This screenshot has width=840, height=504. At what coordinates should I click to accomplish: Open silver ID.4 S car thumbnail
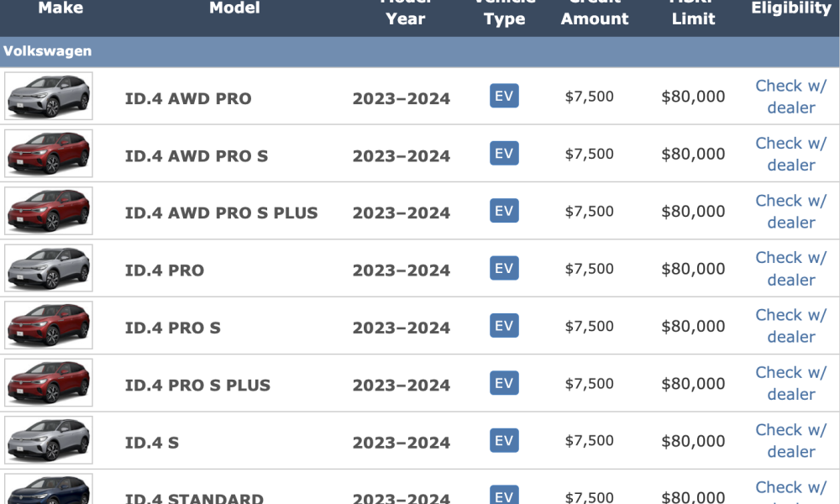click(x=49, y=439)
